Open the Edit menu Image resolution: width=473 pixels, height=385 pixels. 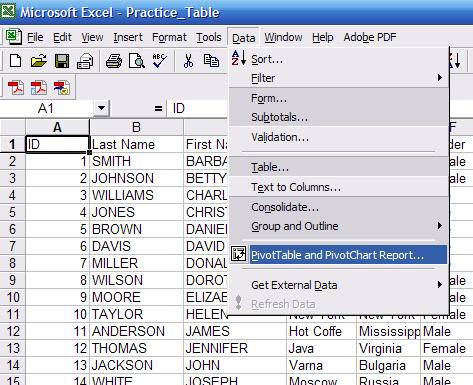[x=62, y=37]
